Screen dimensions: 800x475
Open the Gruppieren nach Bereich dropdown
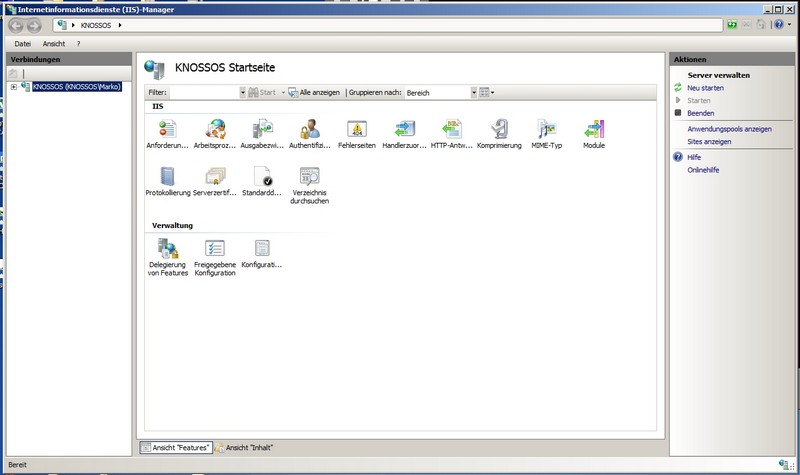tap(473, 92)
